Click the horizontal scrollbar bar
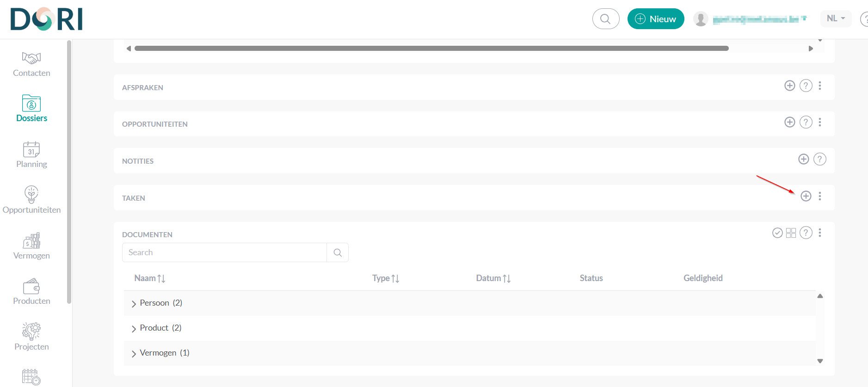The height and width of the screenshot is (387, 868). tap(431, 49)
